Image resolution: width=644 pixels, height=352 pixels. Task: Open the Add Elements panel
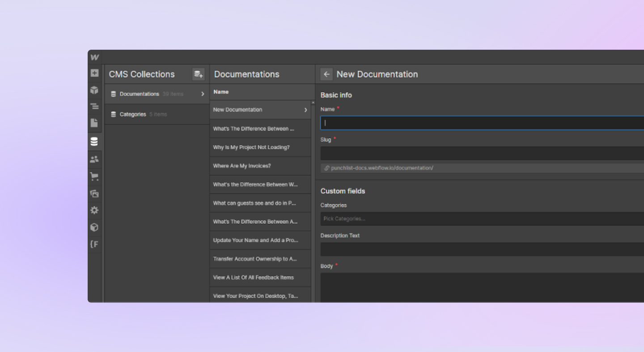coord(94,73)
